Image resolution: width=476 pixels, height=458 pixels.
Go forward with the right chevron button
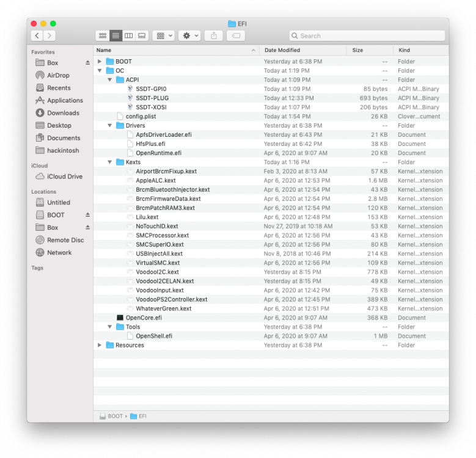[49, 36]
